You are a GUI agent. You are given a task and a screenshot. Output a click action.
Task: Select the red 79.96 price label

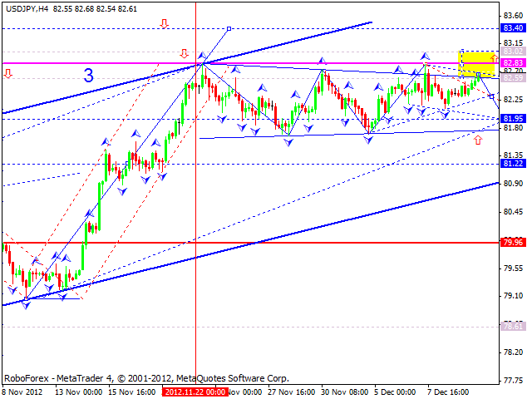[513, 243]
